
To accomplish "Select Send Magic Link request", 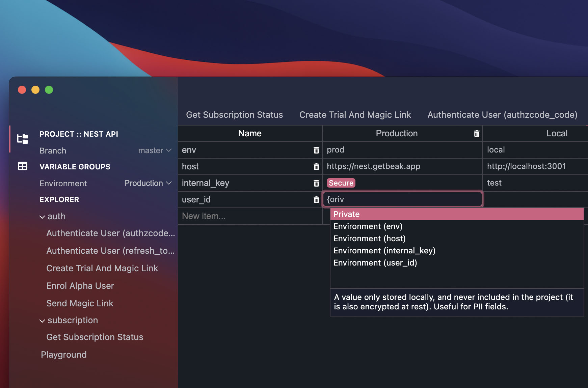I will 80,303.
